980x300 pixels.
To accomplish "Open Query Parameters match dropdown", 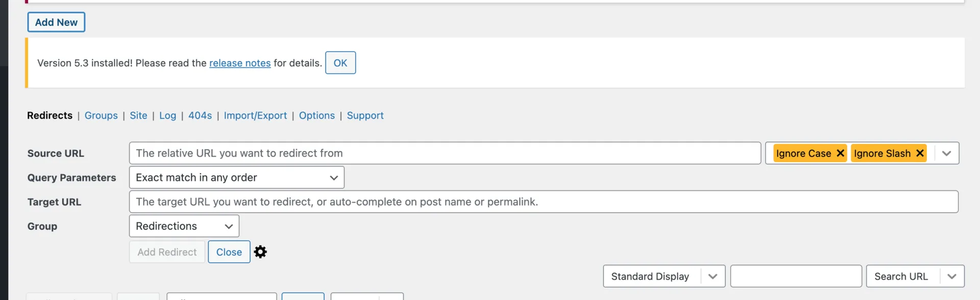I will (237, 178).
